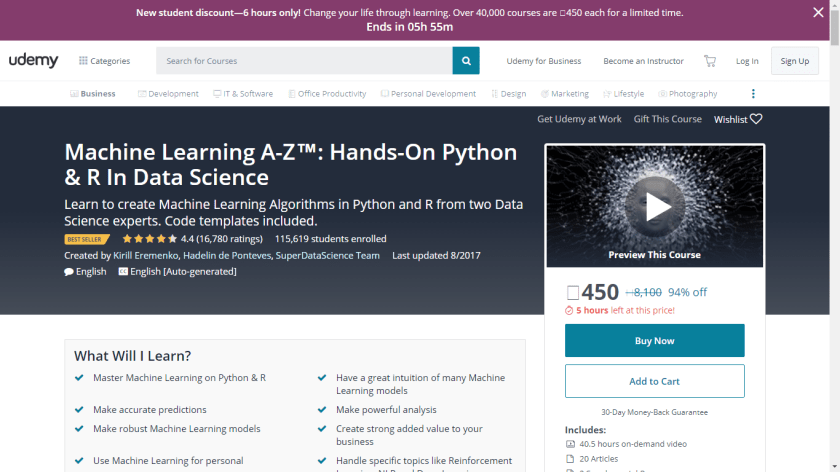Open the shopping cart icon
The width and height of the screenshot is (840, 472).
coord(709,61)
